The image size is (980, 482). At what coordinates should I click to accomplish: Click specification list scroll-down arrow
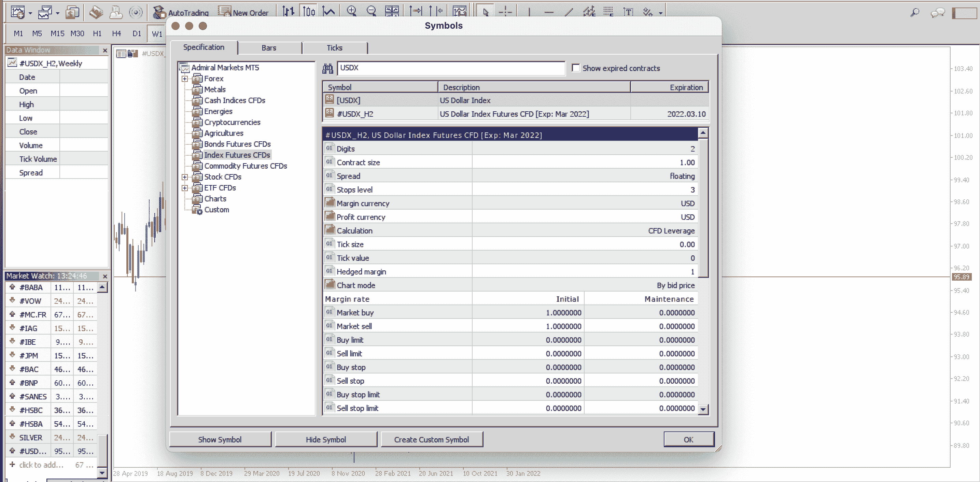click(703, 409)
